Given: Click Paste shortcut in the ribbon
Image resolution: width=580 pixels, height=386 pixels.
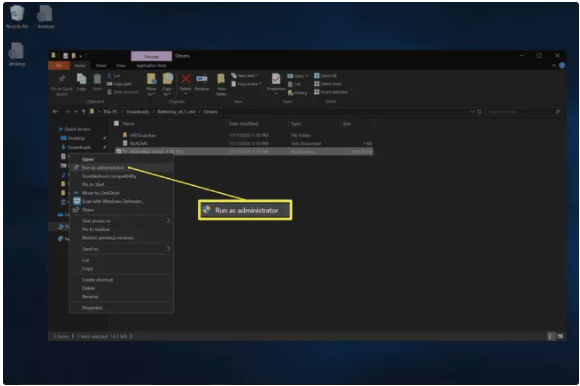Looking at the screenshot, I should (x=122, y=92).
